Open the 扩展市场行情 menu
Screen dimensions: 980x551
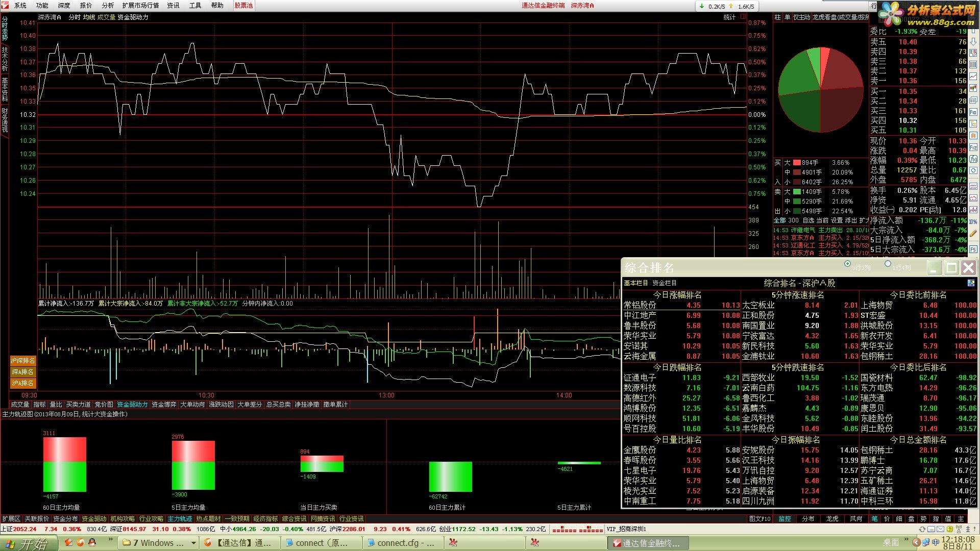click(140, 5)
